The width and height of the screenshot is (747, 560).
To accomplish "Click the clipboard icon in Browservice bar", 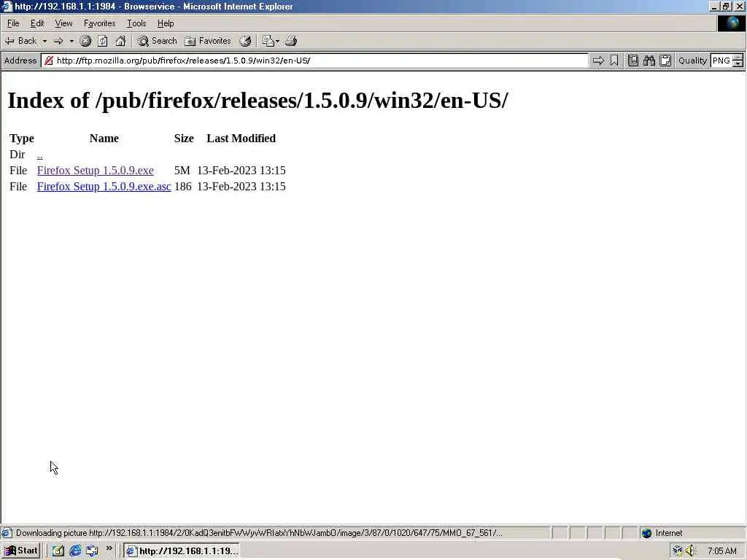I will click(x=665, y=61).
